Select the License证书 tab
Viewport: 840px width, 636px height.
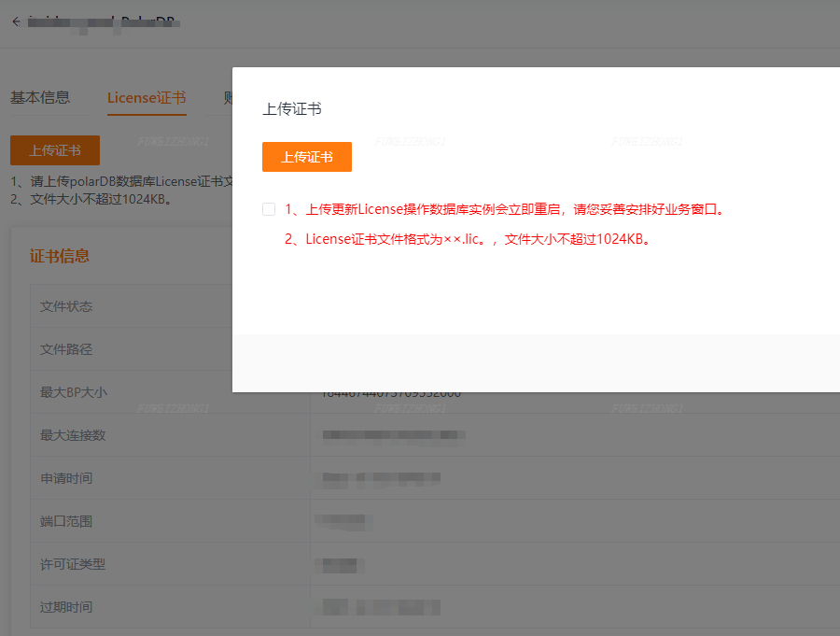point(146,96)
